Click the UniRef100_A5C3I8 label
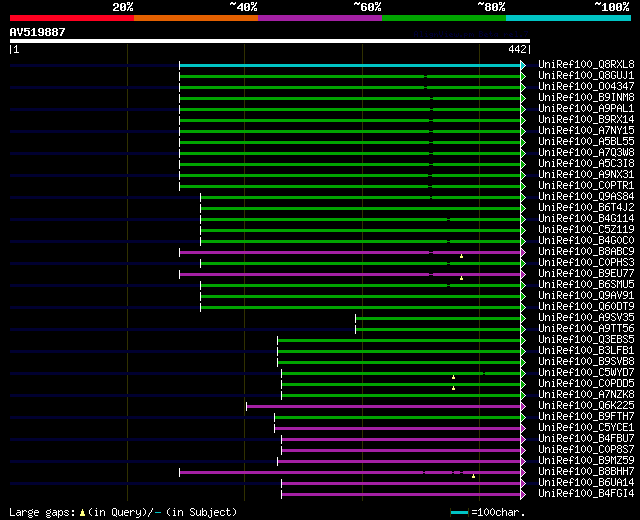This screenshot has height=520, width=640. [x=586, y=164]
